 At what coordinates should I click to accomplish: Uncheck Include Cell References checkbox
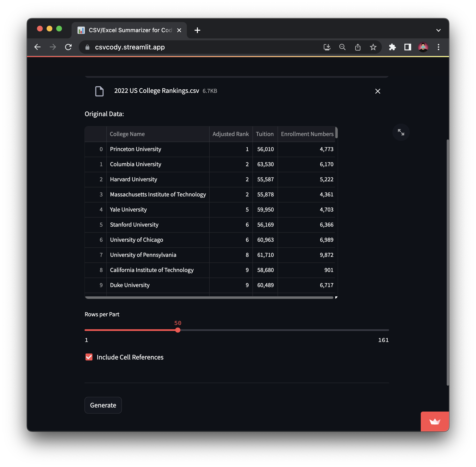89,357
